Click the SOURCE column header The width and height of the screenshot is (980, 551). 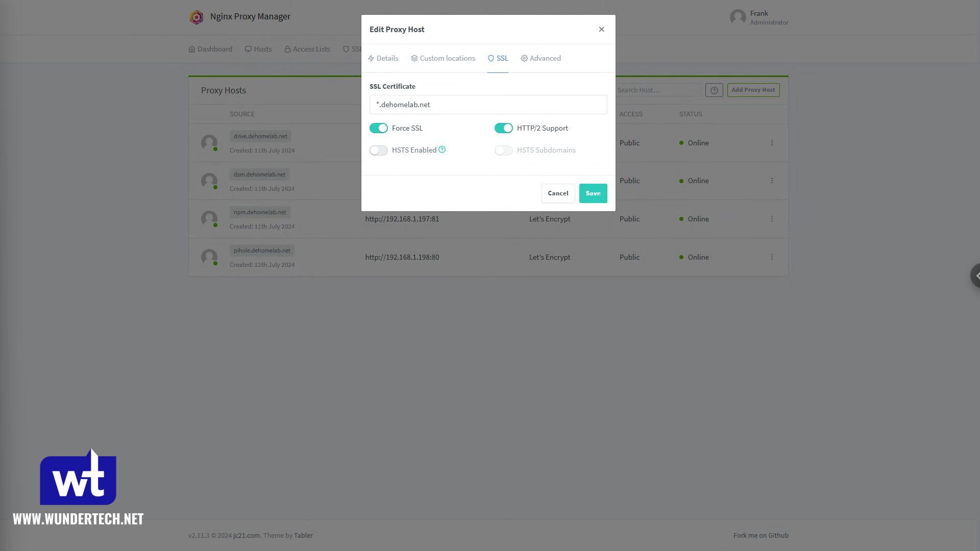pos(242,114)
